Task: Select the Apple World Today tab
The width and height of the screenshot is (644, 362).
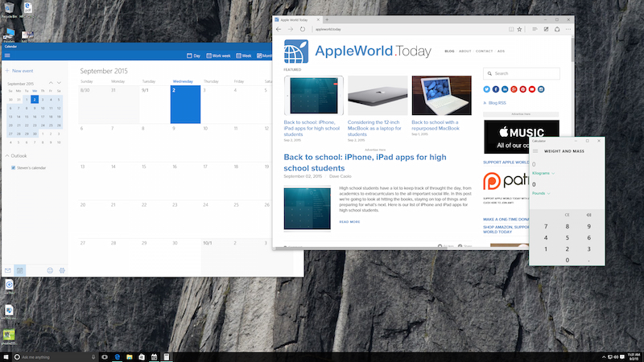Action: (x=297, y=19)
